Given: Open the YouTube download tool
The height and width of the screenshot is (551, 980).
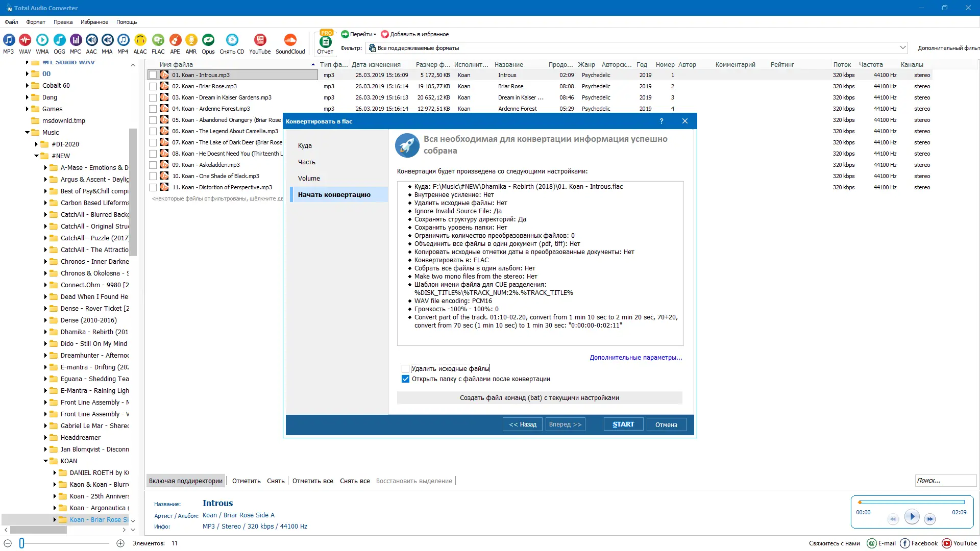Looking at the screenshot, I should (x=260, y=41).
